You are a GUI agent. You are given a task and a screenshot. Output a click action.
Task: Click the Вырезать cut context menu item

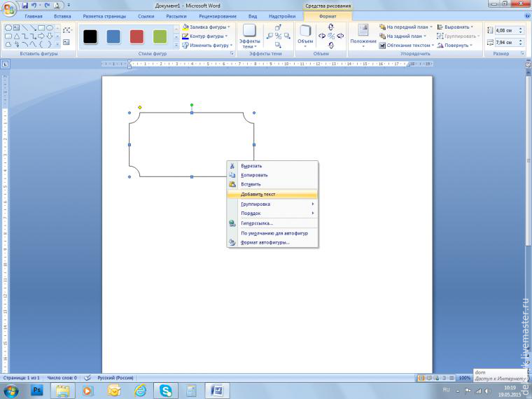coord(251,166)
